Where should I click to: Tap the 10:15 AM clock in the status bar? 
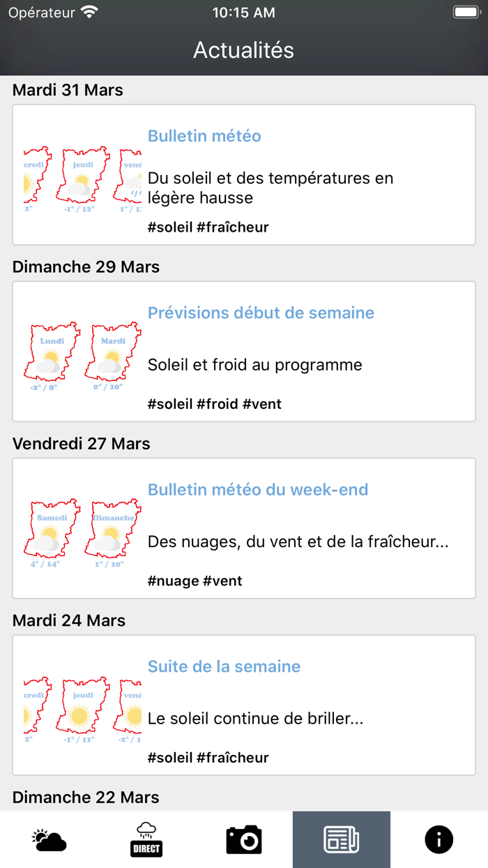point(243,12)
